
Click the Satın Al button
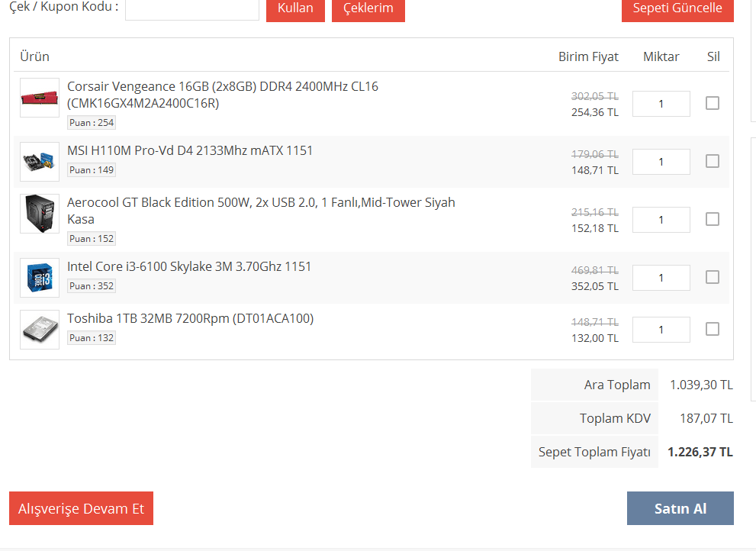click(x=680, y=508)
